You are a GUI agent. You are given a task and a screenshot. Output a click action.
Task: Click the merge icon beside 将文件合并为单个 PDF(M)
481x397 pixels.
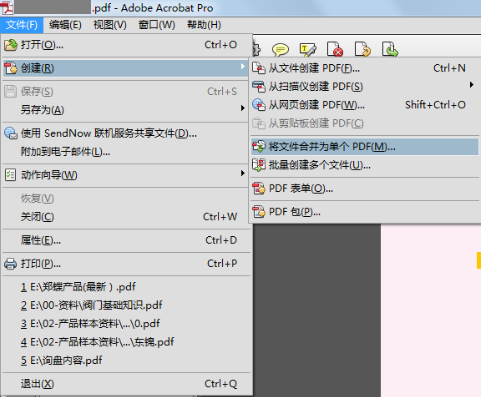click(259, 147)
